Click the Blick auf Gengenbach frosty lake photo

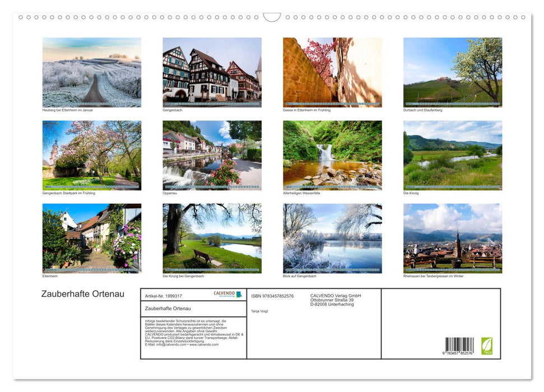(x=332, y=238)
